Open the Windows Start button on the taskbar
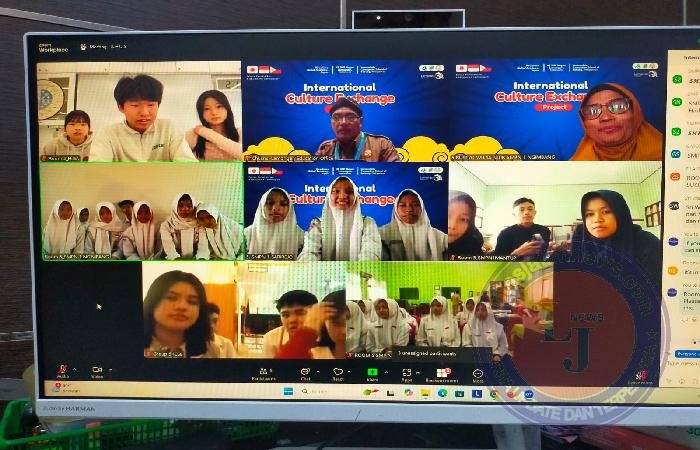Image resolution: width=700 pixels, height=450 pixels. pyautogui.click(x=288, y=393)
